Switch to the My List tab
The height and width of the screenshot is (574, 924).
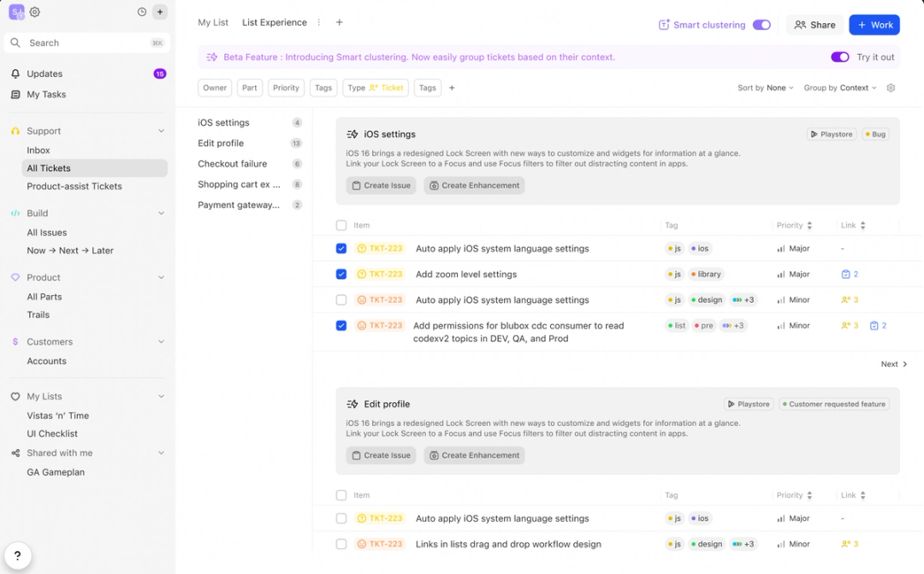(x=213, y=22)
